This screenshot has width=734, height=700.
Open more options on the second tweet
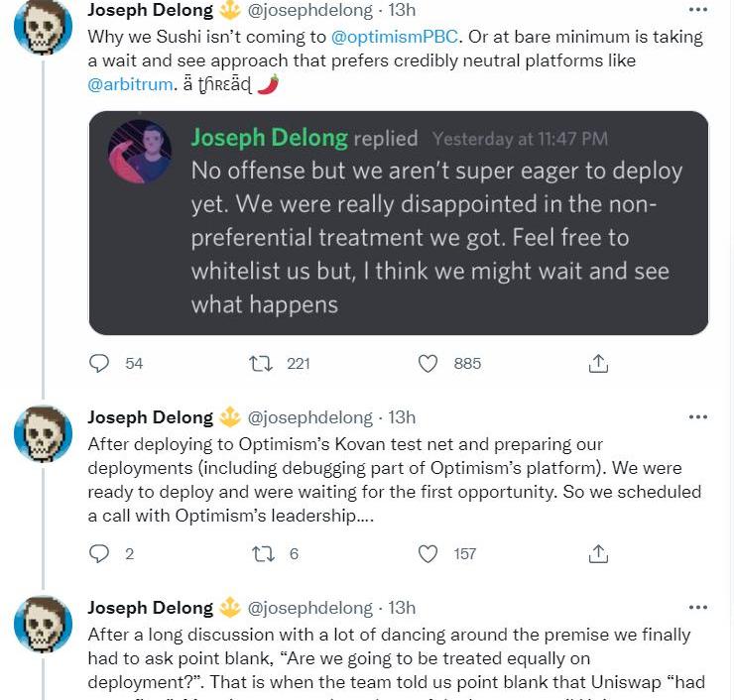(698, 417)
